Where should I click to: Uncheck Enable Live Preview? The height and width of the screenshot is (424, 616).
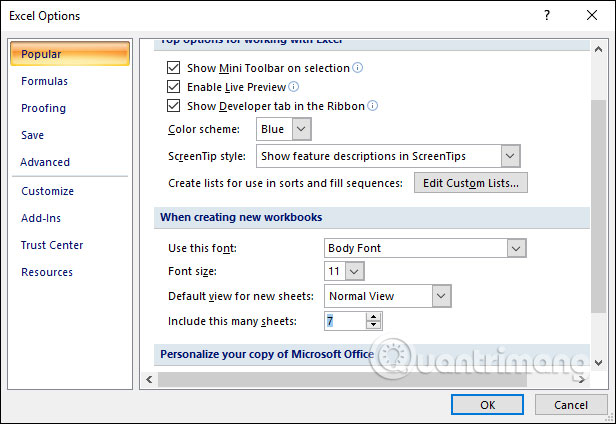(x=174, y=86)
